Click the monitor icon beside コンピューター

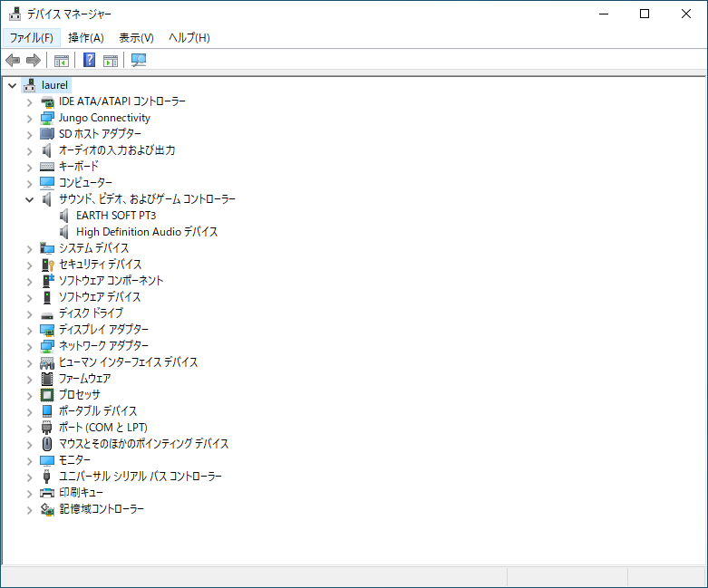(x=47, y=183)
